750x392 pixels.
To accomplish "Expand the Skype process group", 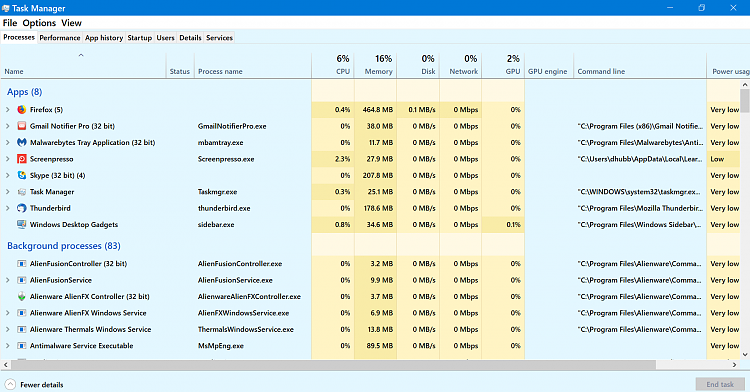I will click(x=7, y=175).
